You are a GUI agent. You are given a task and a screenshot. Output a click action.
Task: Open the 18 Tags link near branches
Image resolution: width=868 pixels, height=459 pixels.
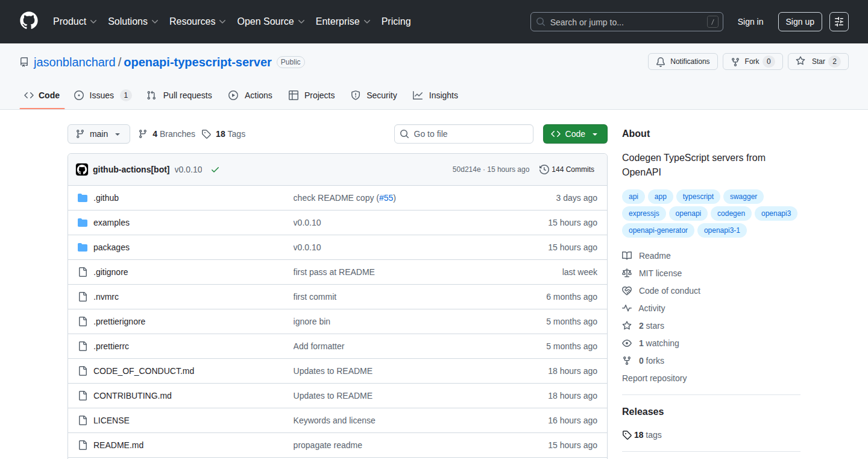pyautogui.click(x=224, y=134)
